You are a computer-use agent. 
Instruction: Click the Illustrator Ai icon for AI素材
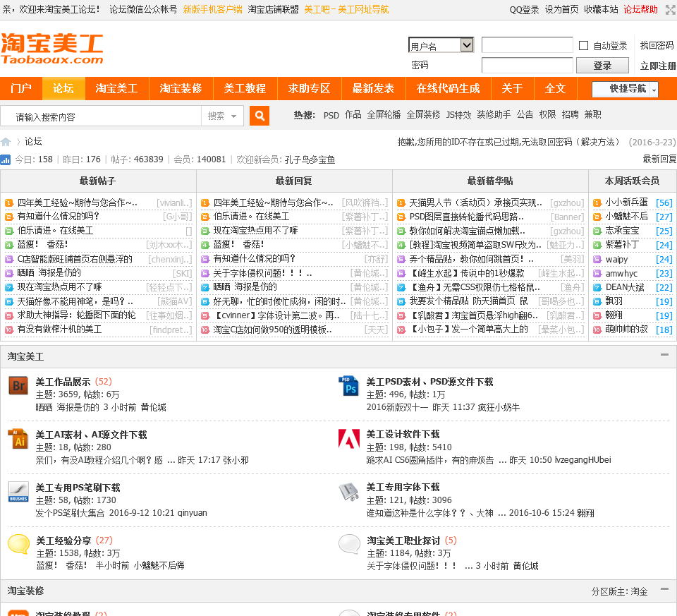tap(18, 439)
